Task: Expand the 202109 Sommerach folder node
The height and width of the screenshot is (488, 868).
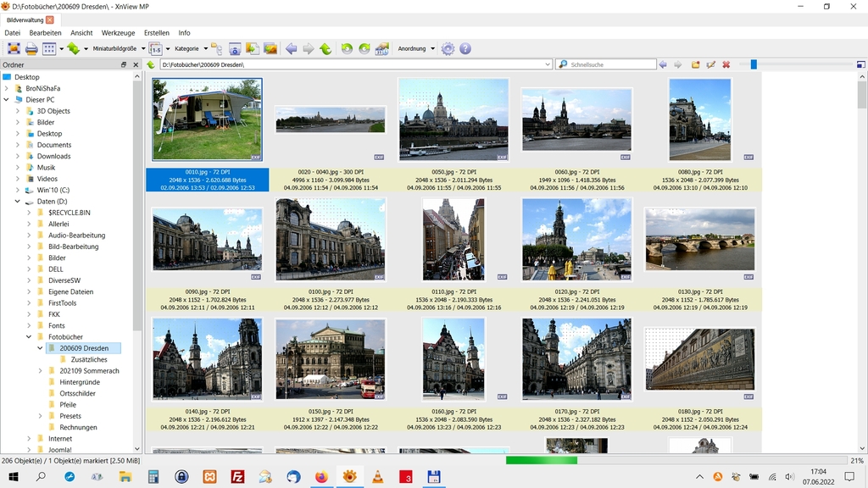Action: pos(40,371)
